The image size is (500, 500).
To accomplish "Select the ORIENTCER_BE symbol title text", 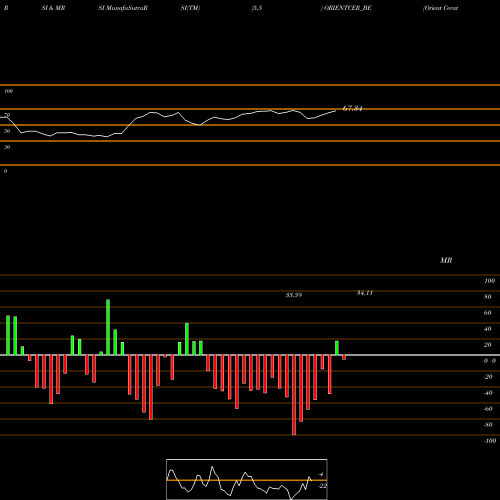I will 348,8.
